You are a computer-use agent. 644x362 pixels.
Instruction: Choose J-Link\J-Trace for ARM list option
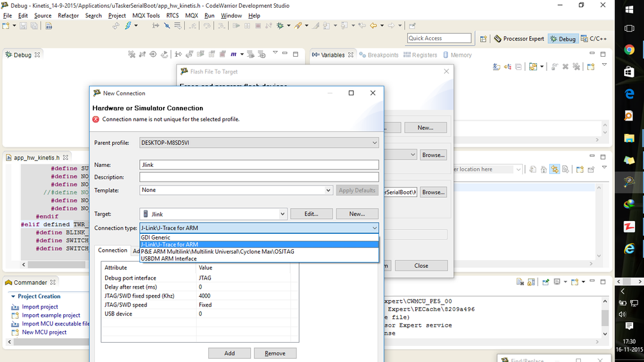click(x=259, y=244)
